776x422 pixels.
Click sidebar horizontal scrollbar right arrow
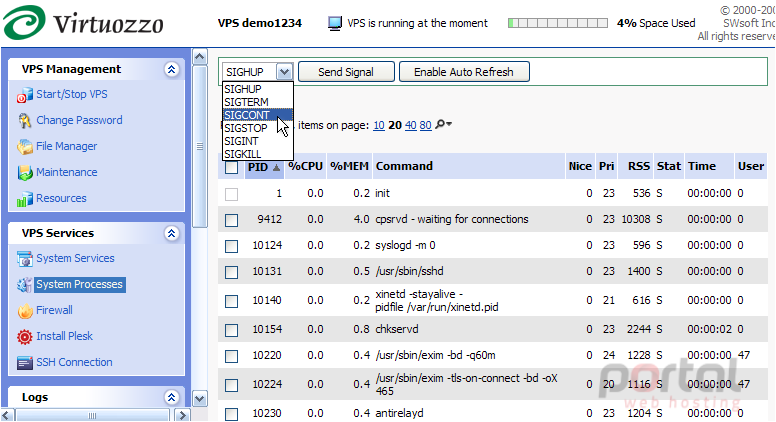(x=183, y=415)
